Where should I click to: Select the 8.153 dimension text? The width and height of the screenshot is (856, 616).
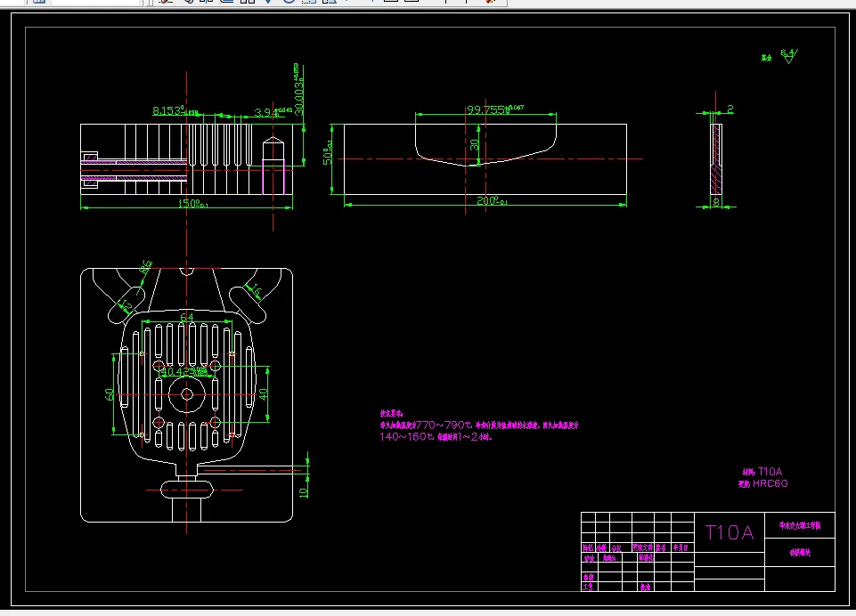coord(175,110)
